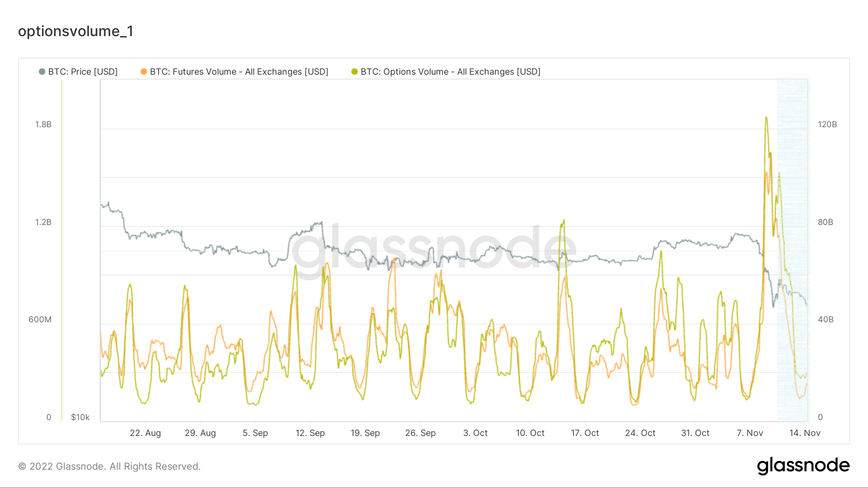
Task: Click the 3. Oct date label
Action: (475, 433)
